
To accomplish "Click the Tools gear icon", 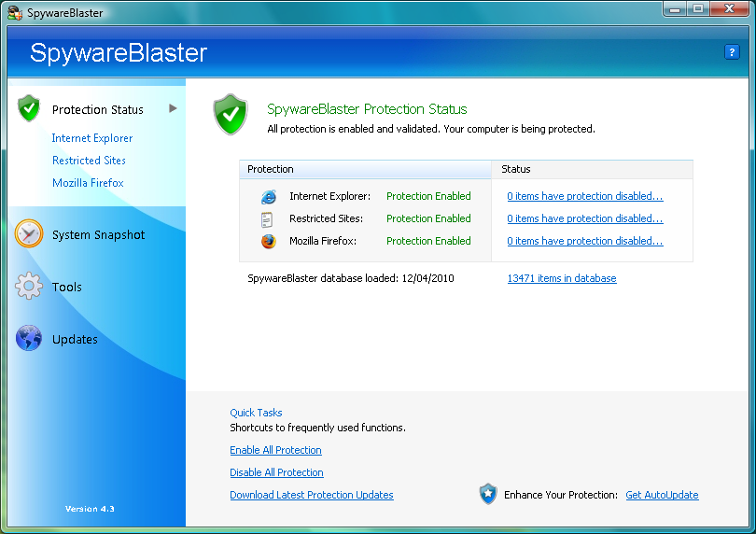I will point(29,286).
